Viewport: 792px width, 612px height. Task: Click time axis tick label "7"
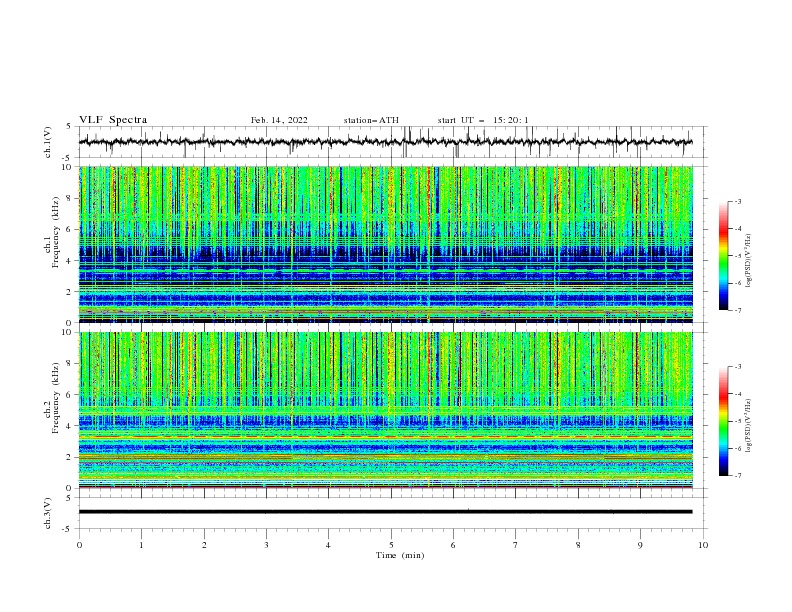pos(515,545)
